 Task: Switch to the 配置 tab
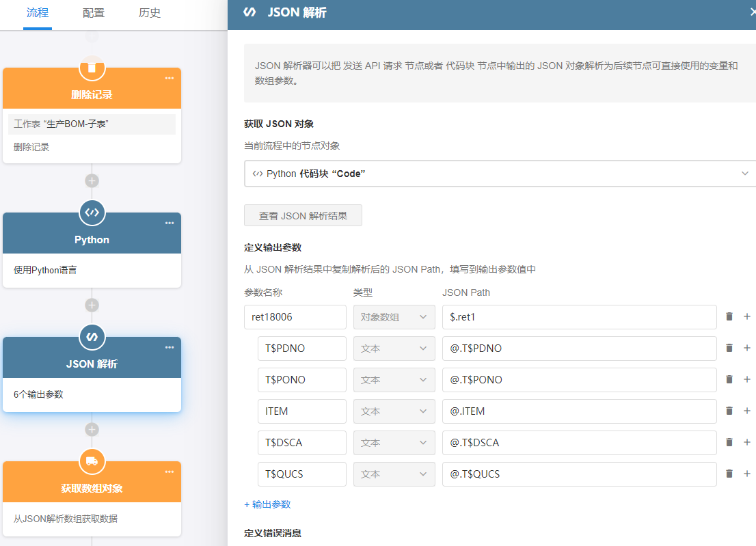(94, 13)
